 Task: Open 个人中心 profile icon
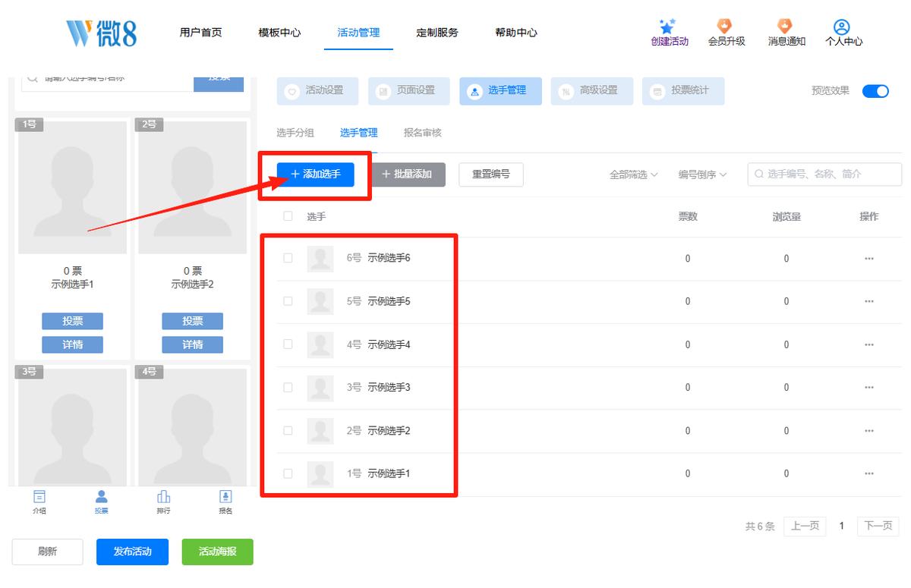(842, 27)
